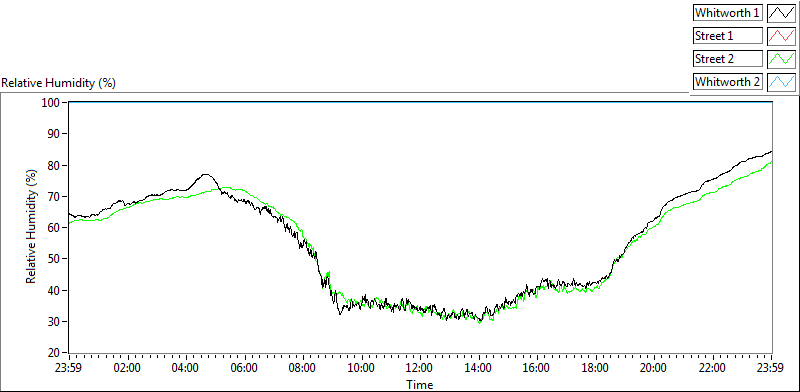800x392 pixels.
Task: Click the 12:00 time axis label
Action: coord(420,368)
